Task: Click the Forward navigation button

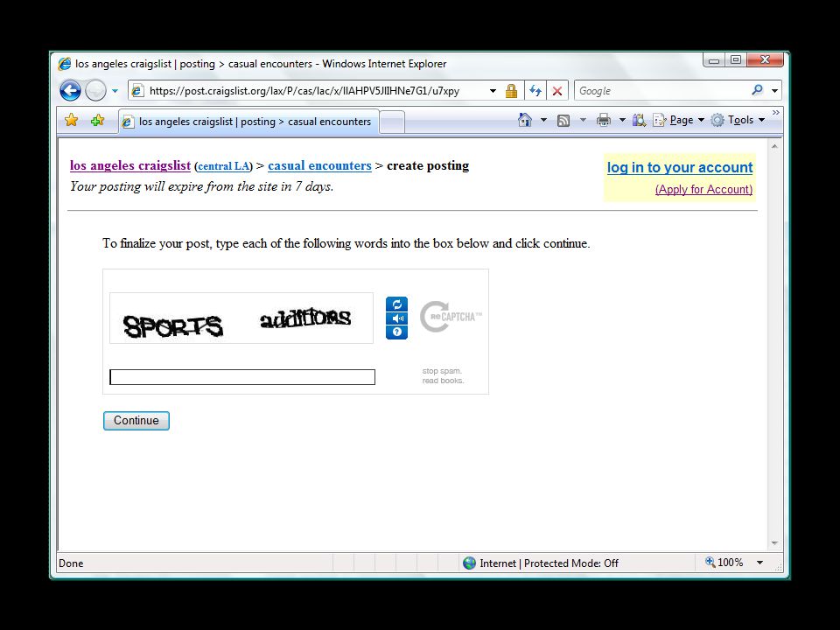Action: pyautogui.click(x=96, y=90)
